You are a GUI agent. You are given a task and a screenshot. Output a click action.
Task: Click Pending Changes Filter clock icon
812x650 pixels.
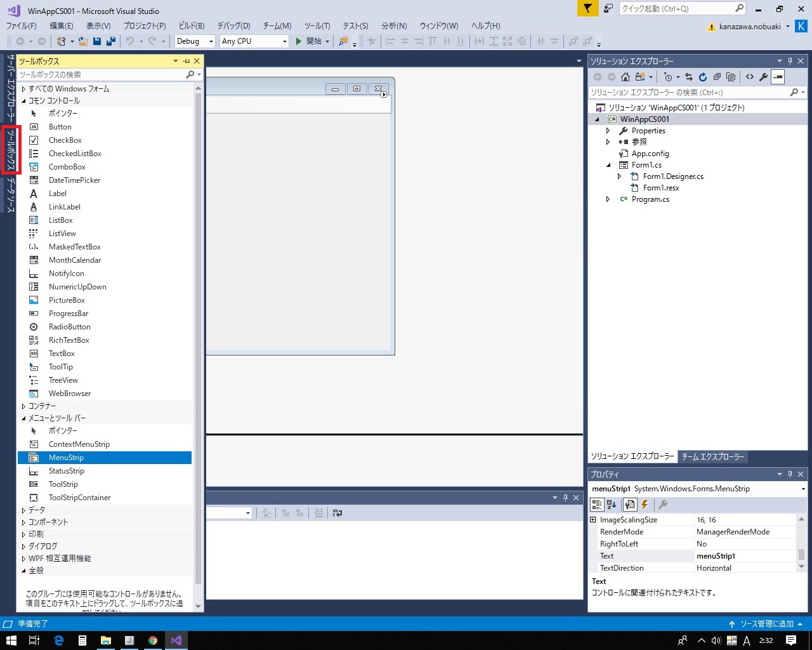coord(667,77)
